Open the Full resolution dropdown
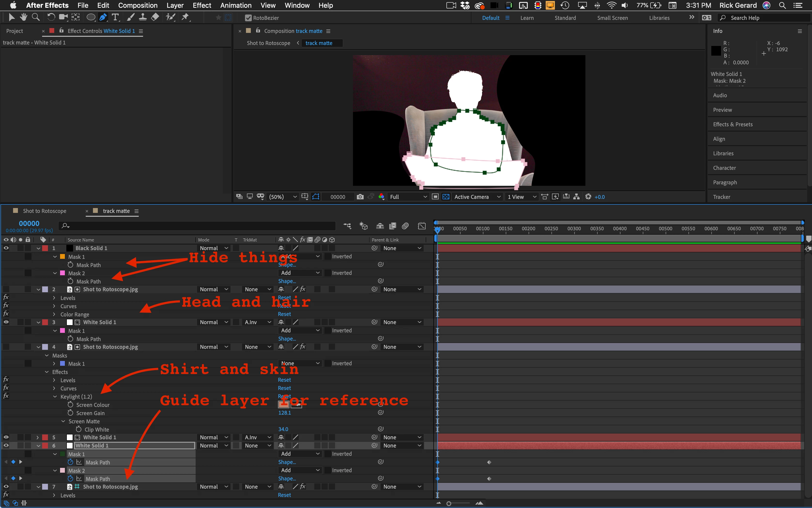This screenshot has width=812, height=508. (408, 197)
